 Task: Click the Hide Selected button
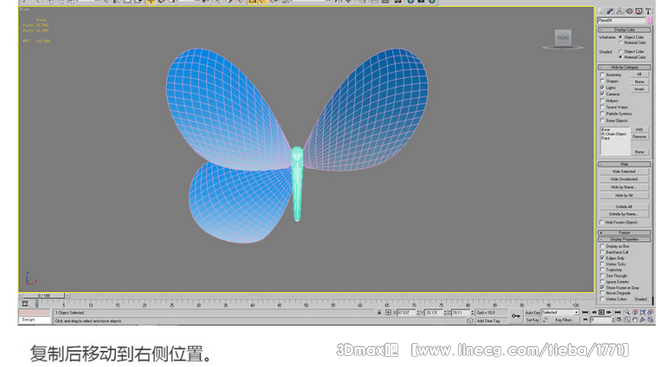click(x=624, y=172)
